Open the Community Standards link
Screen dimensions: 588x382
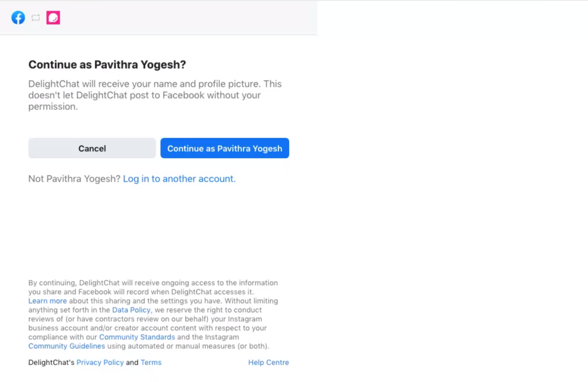[137, 337]
